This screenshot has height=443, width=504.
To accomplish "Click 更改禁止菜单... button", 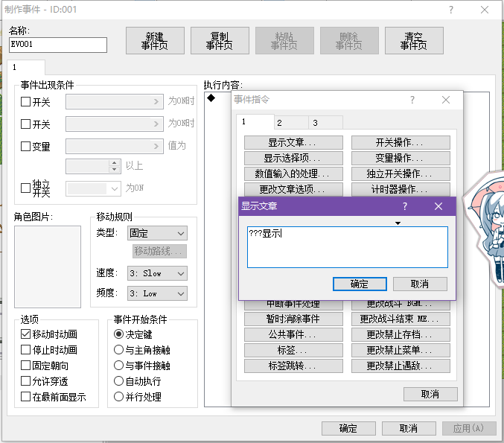I will [401, 350].
